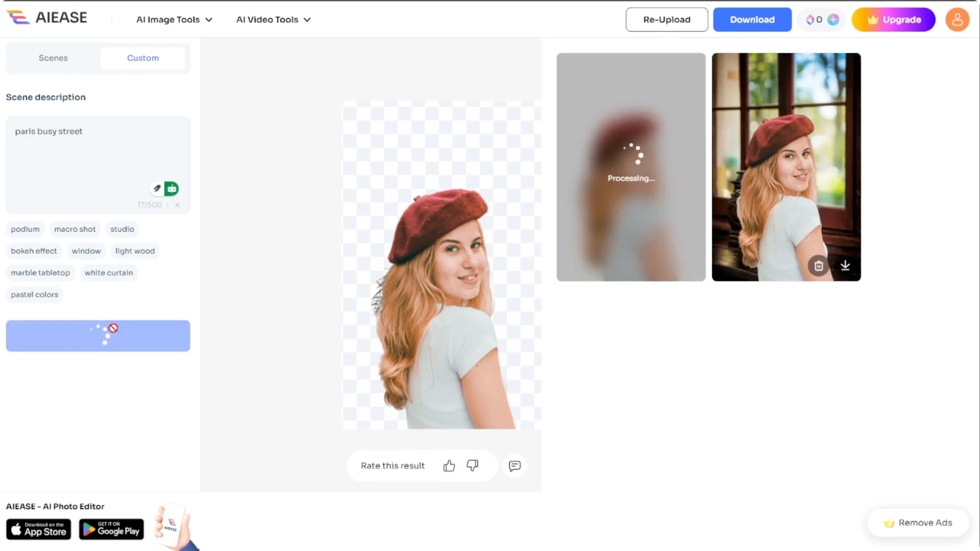Open the feedback comment icon
This screenshot has width=980, height=551.
tap(515, 466)
